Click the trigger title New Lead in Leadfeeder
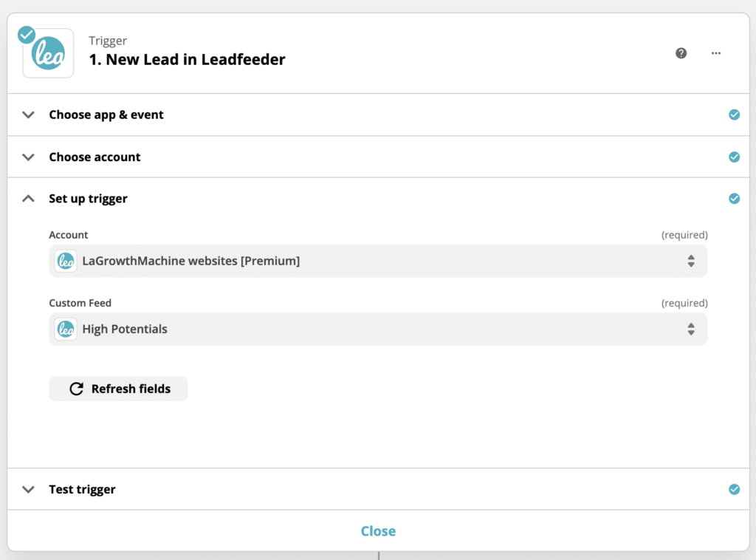756x560 pixels. click(x=187, y=60)
